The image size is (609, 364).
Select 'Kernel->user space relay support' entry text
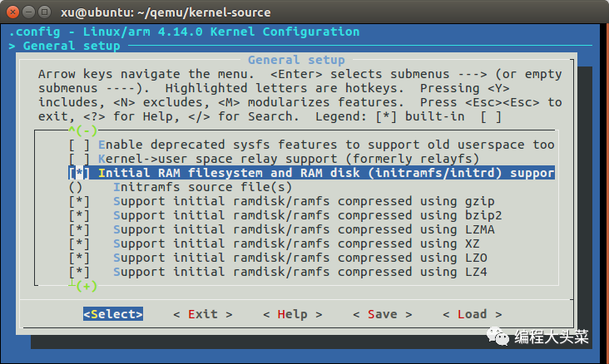tap(289, 159)
